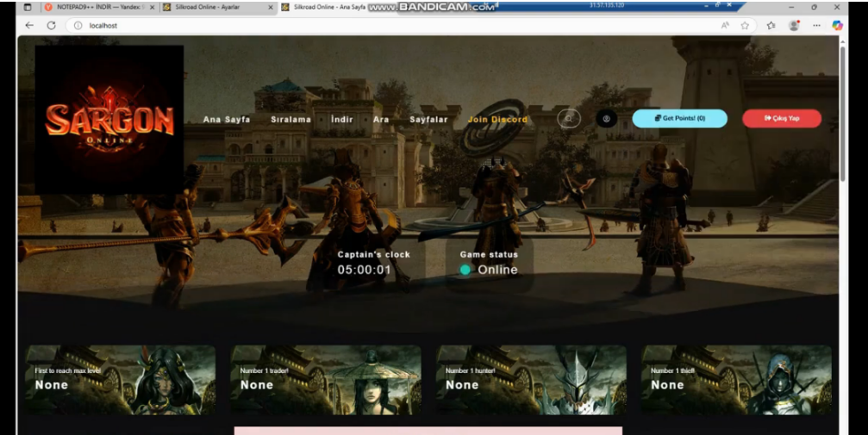Open the Sayfalar navigation item
The height and width of the screenshot is (435, 868).
click(x=428, y=119)
